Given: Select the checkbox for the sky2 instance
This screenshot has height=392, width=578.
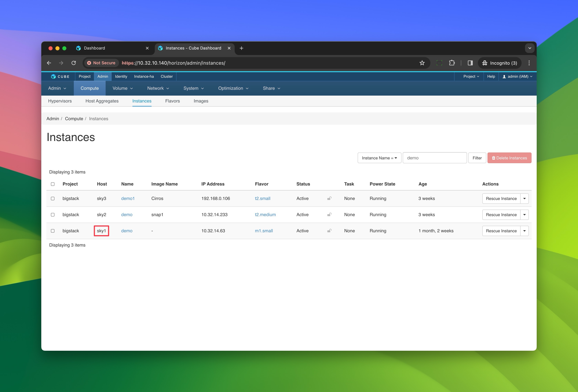Looking at the screenshot, I should [53, 215].
